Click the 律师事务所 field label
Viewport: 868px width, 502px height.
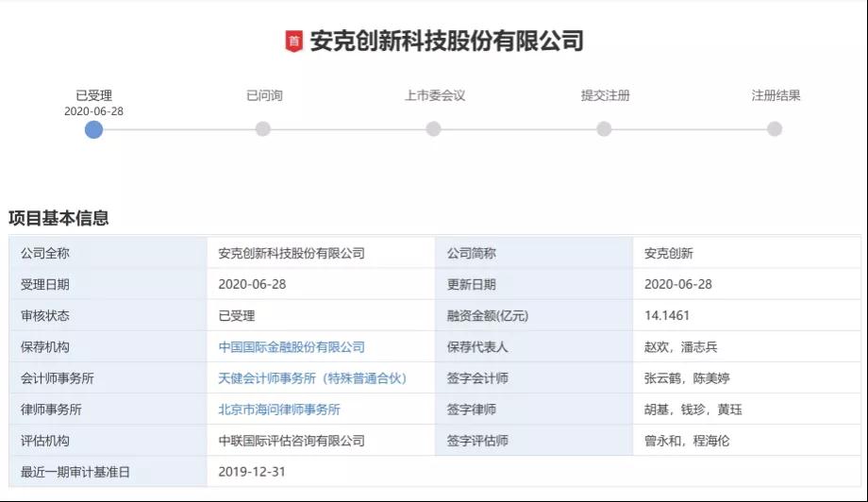[x=51, y=410]
